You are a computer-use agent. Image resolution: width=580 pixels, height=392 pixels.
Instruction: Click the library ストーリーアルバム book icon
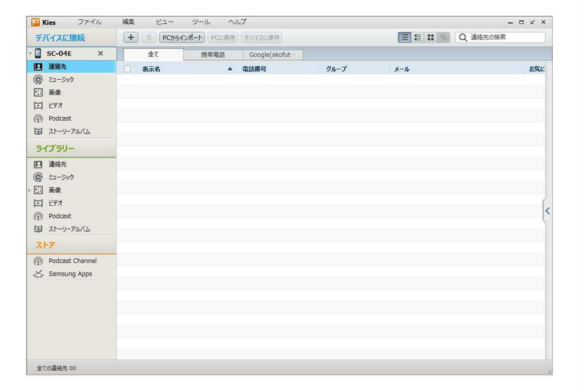click(x=38, y=229)
